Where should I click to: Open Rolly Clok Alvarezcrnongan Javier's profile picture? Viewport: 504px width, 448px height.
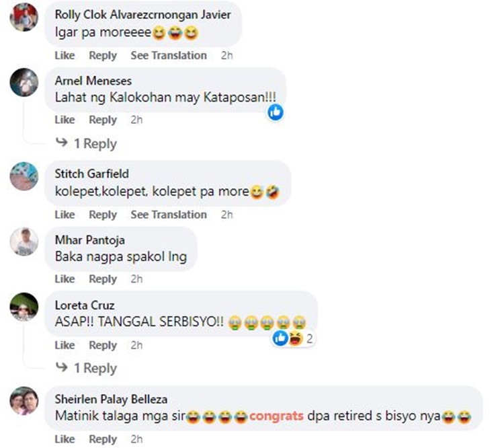coord(24,17)
